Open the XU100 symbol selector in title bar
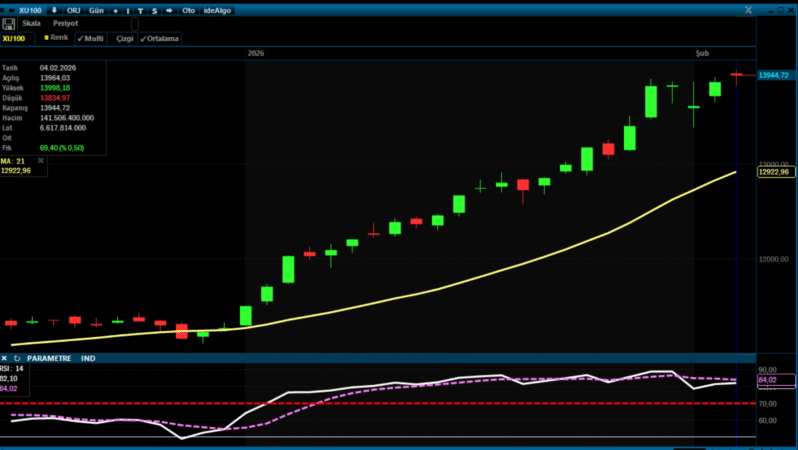This screenshot has width=798, height=450. tap(30, 10)
